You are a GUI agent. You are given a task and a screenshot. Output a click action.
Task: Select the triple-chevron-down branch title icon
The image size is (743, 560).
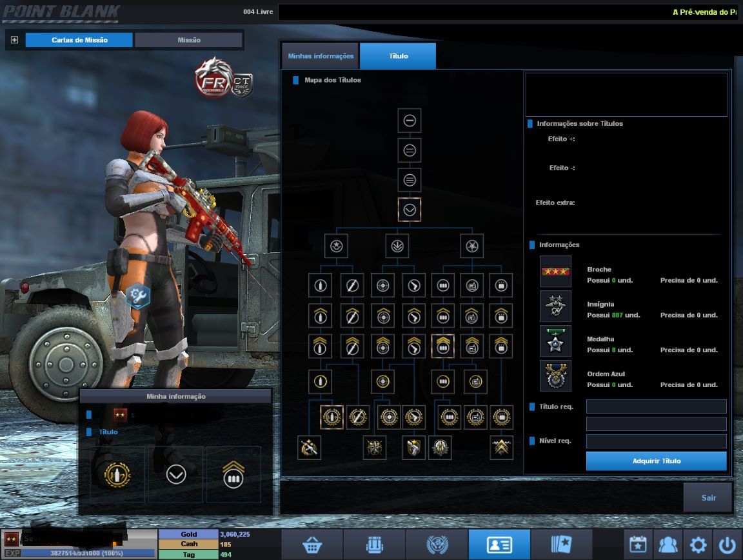click(397, 246)
